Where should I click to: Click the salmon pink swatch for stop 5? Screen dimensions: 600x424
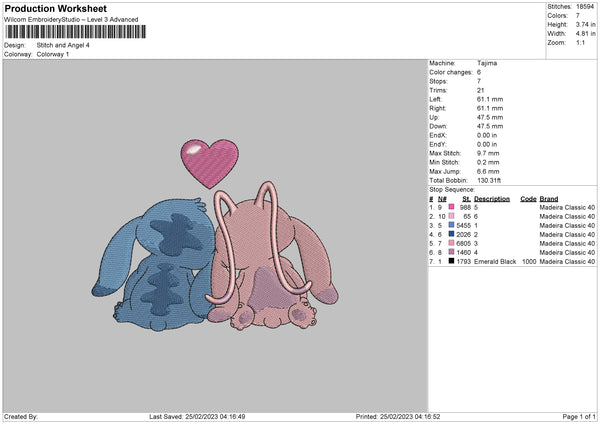click(451, 243)
